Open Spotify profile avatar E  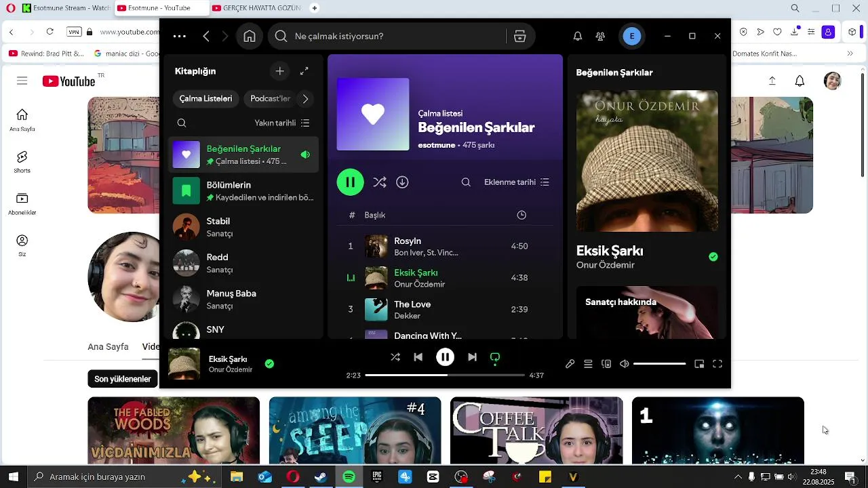click(x=632, y=36)
